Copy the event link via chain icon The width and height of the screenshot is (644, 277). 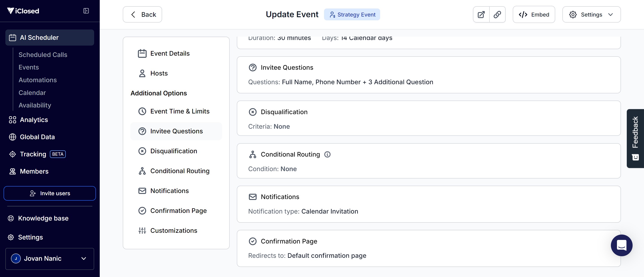click(497, 15)
